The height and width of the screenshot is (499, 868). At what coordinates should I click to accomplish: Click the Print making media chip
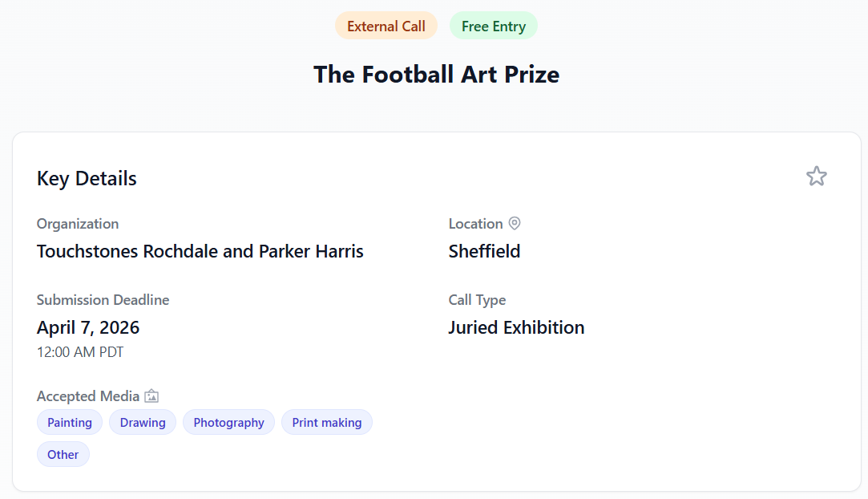[x=326, y=422]
